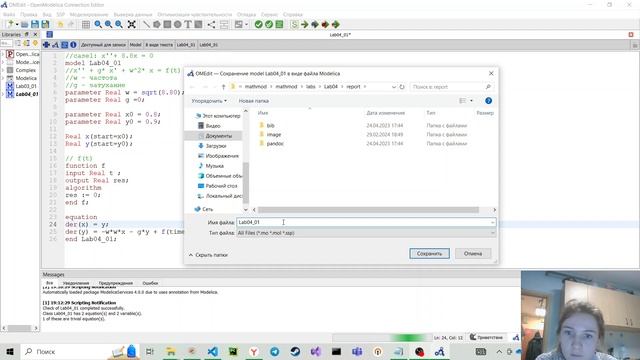Viewport: 640px width, 360px height.
Task: Click the Fit to Diagram icon
Action: pyautogui.click(x=131, y=24)
